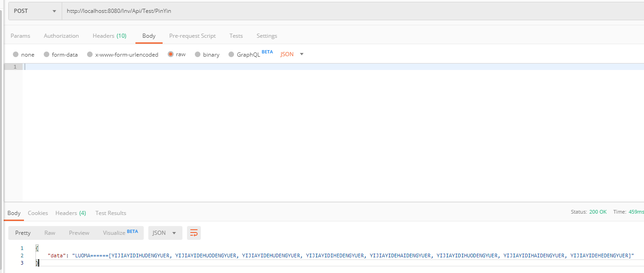The image size is (644, 273).
Task: Select the form-data body type
Action: (x=60, y=54)
